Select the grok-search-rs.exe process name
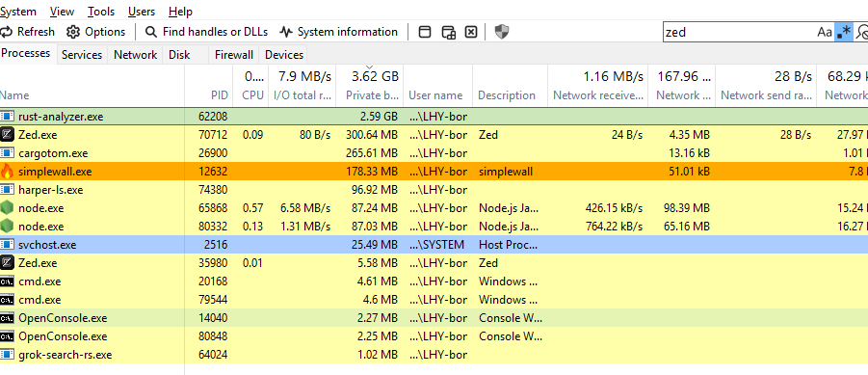868x375 pixels. (65, 355)
